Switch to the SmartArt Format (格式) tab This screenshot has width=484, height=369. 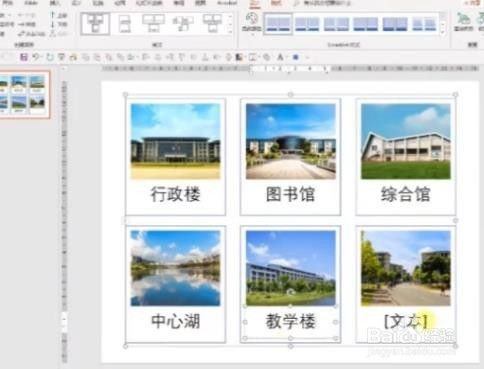point(276,3)
